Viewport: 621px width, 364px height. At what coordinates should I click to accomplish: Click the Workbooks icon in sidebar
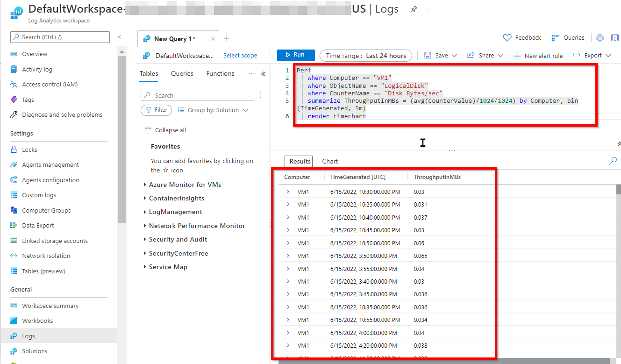point(14,321)
